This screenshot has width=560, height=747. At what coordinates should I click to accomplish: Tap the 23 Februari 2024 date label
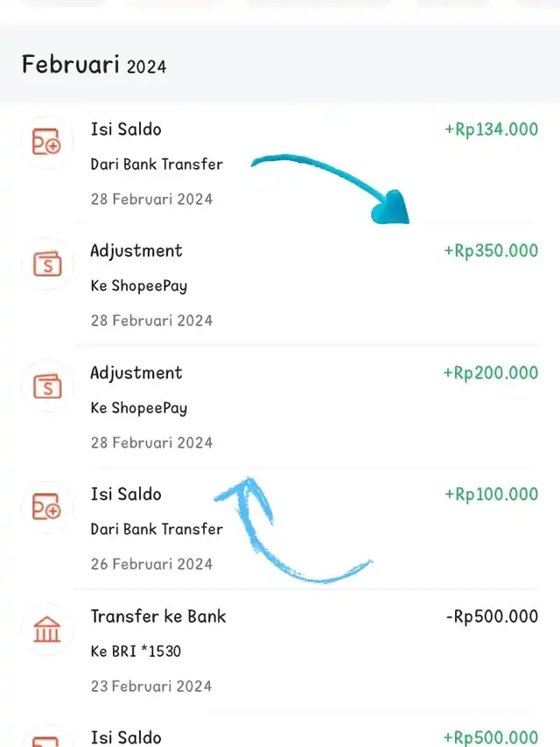151,686
